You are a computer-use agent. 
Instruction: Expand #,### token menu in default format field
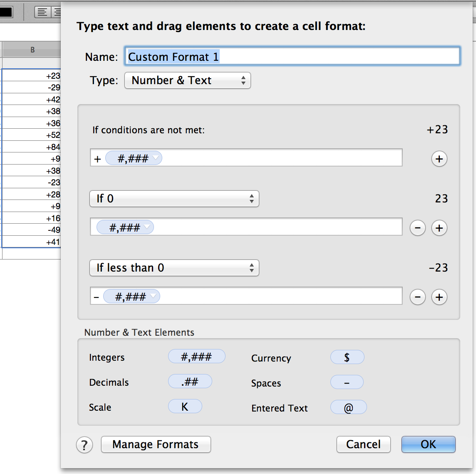pyautogui.click(x=156, y=158)
